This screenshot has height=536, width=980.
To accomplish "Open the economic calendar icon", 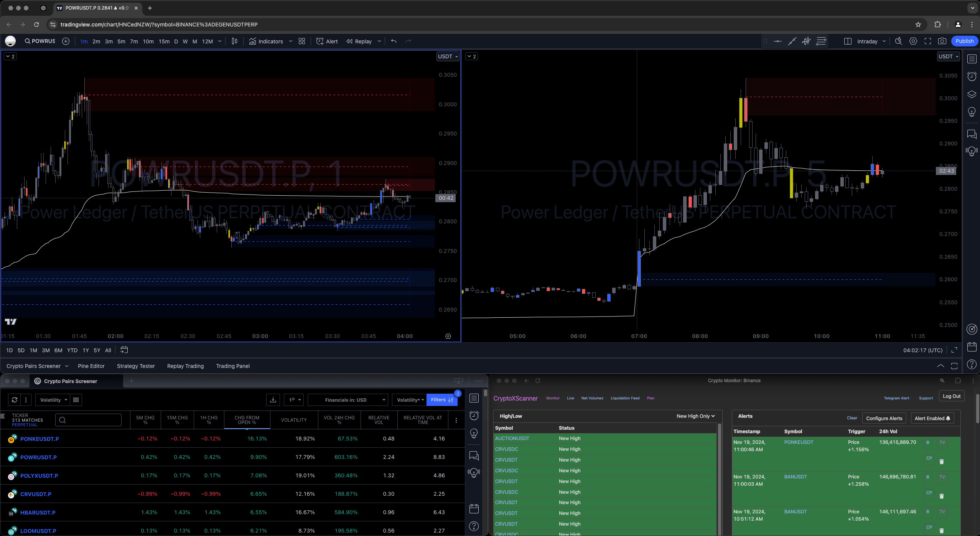I will click(x=972, y=346).
